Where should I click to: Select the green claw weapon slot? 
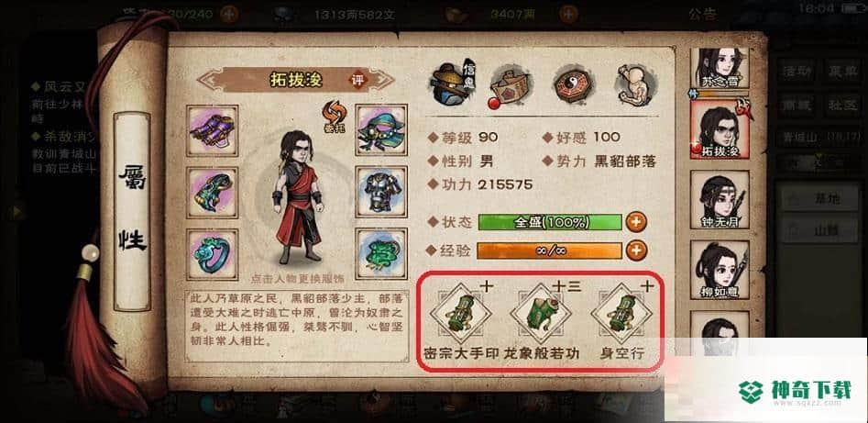213,193
